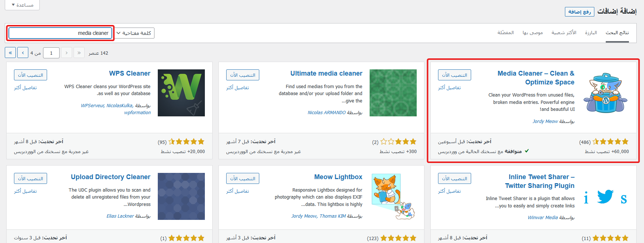Install WPS Cleaner now

click(x=31, y=75)
